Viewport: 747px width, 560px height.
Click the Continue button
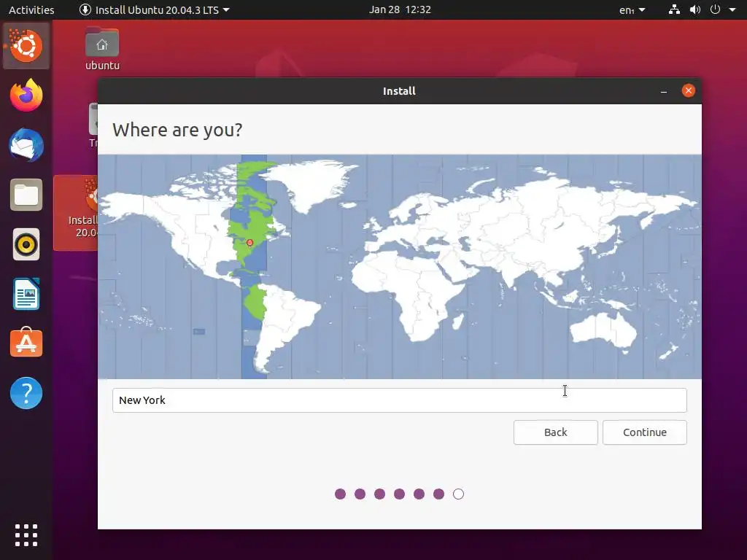click(x=645, y=432)
